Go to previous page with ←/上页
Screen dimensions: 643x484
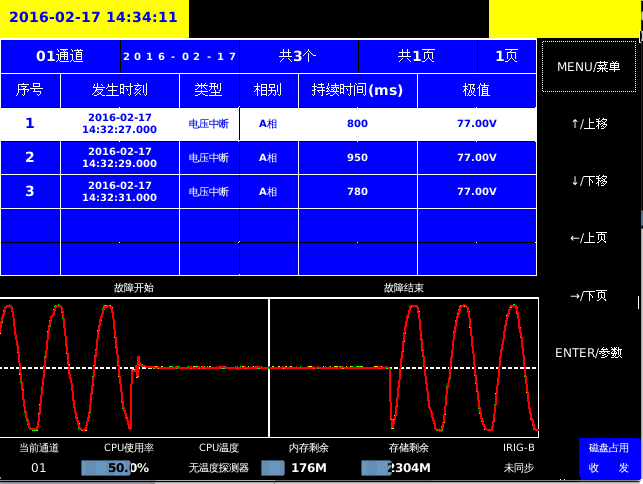588,238
